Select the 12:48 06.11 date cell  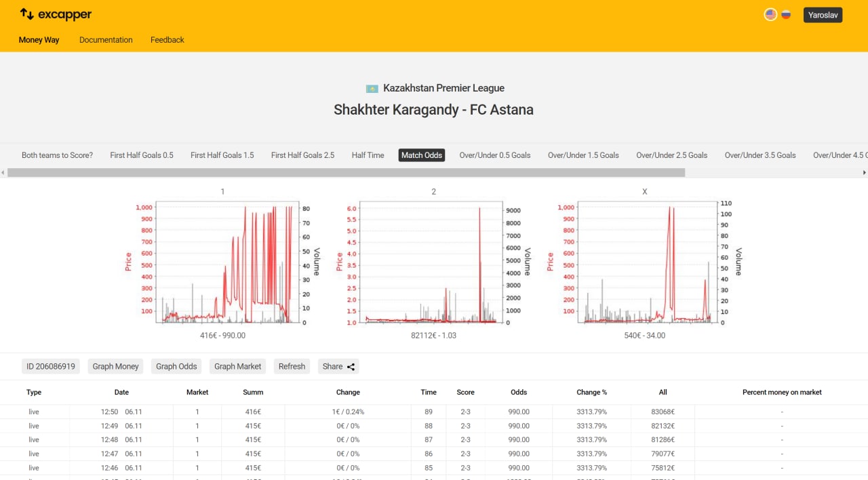pos(121,440)
